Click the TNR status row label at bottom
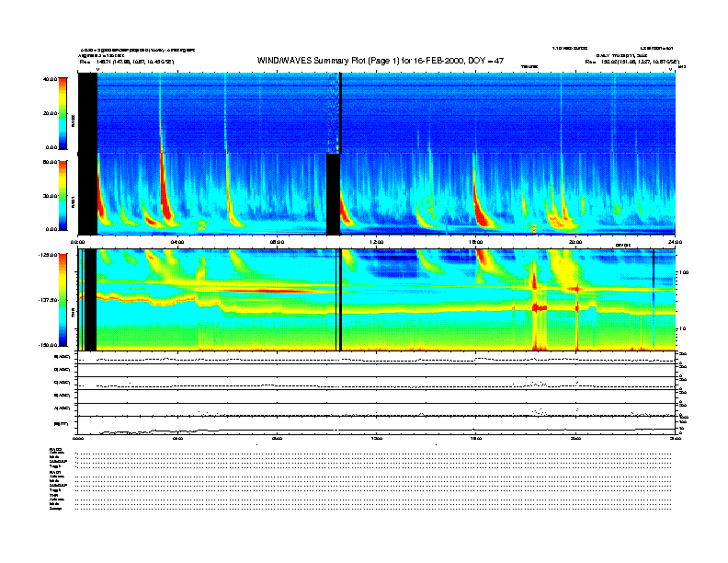The width and height of the screenshot is (728, 563). pos(54,497)
